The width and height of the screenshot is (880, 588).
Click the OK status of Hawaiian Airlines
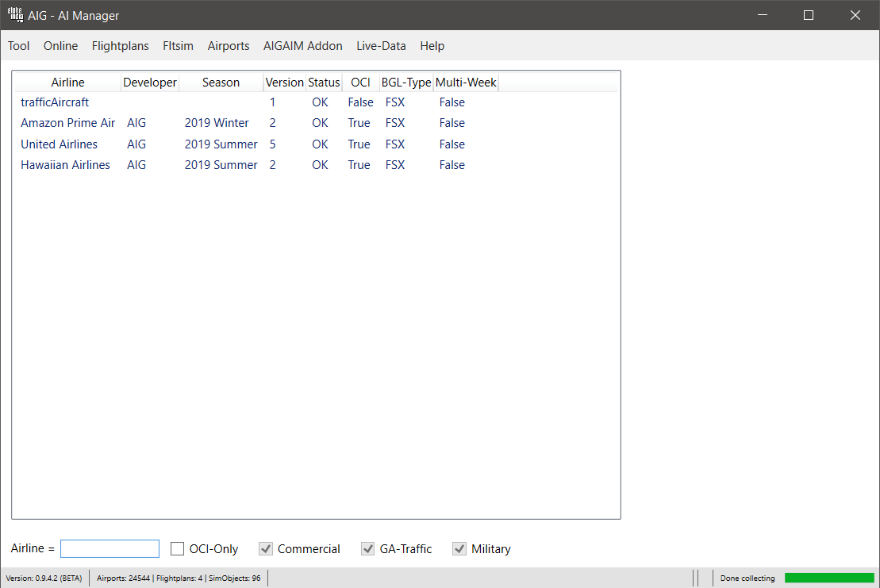click(320, 165)
